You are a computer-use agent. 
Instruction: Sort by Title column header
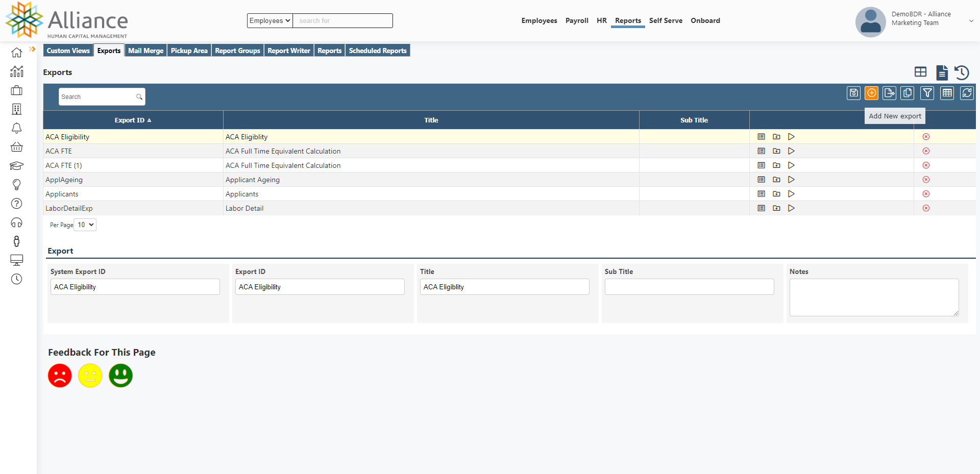(431, 120)
